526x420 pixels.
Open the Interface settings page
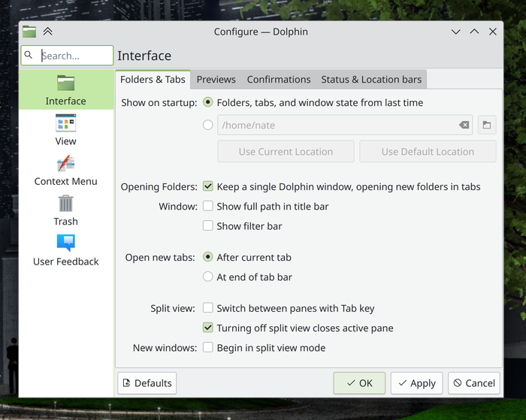pos(66,89)
